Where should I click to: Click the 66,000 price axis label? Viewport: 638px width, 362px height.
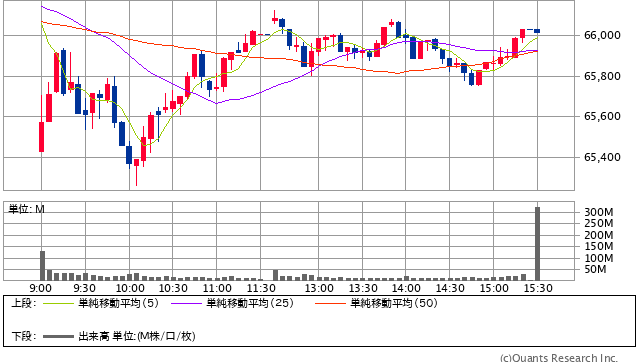pyautogui.click(x=602, y=35)
